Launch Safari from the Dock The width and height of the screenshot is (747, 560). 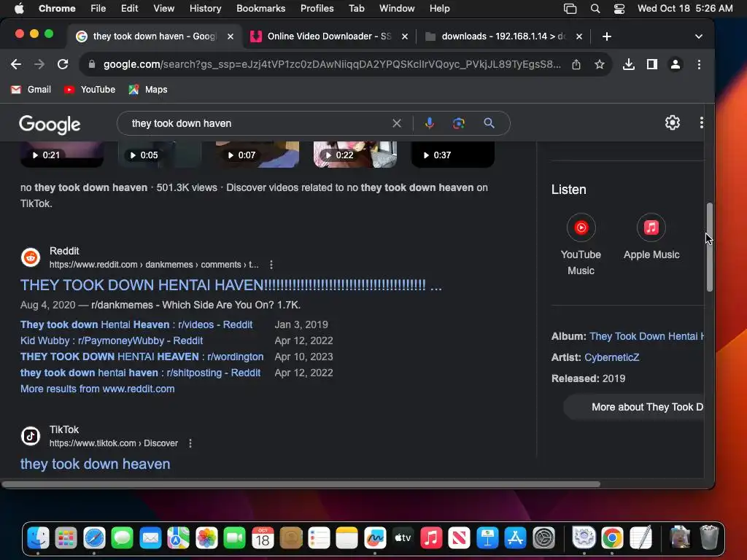(94, 539)
